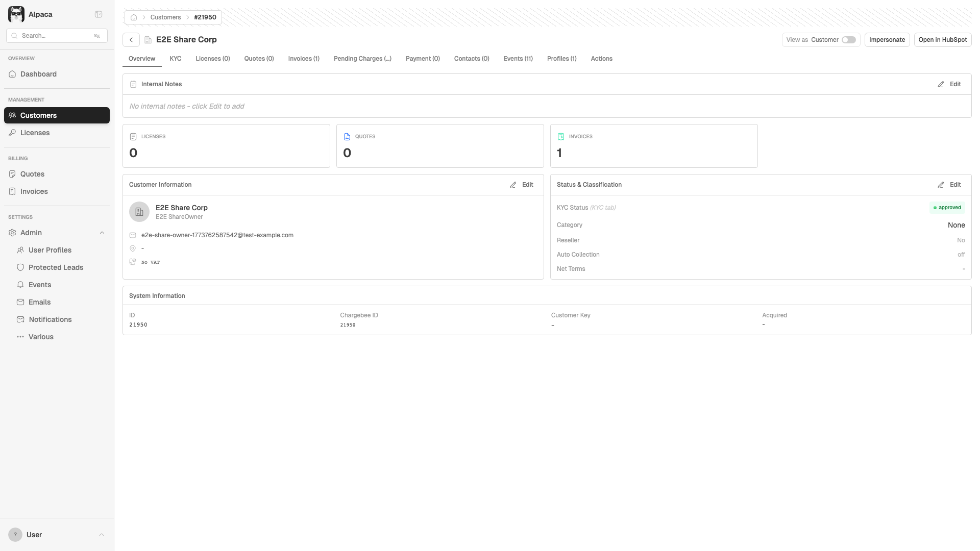Toggle the View as Customer switch

coord(848,40)
